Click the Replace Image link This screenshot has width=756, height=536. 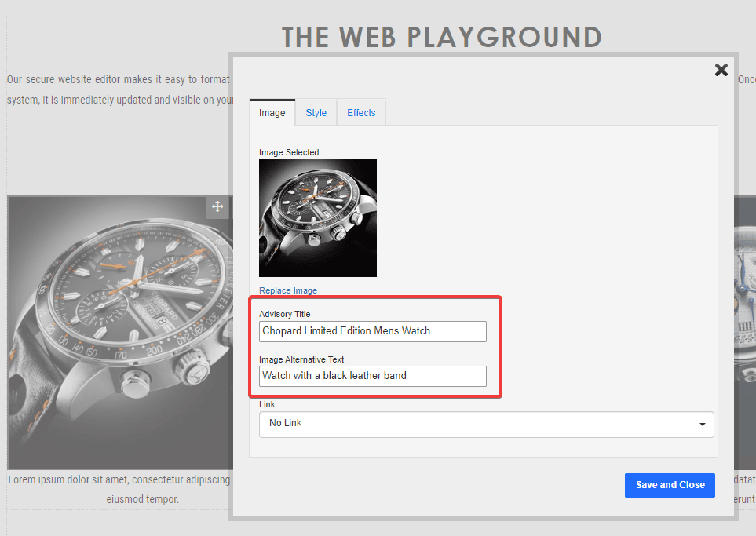click(287, 290)
